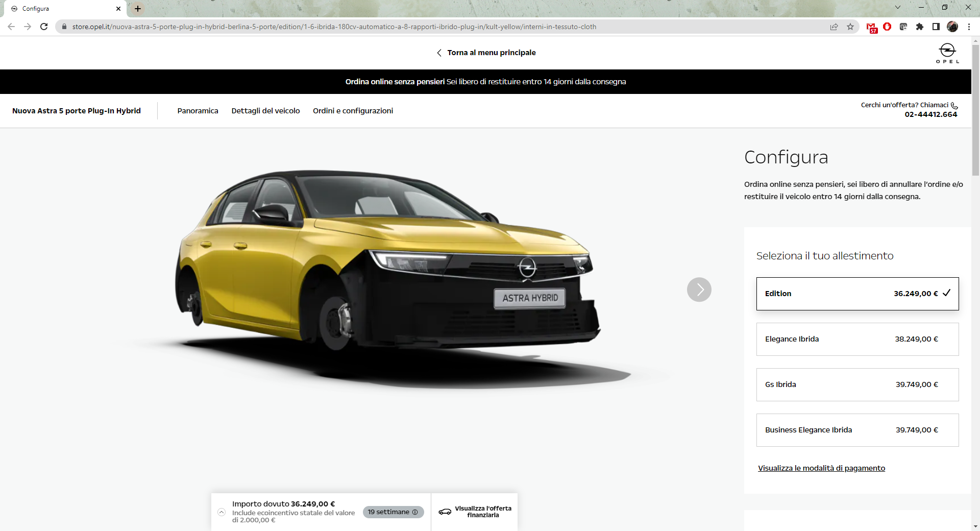Click the 'Cerchi un'offerta? Chiamaci' text
Image resolution: width=980 pixels, height=531 pixels.
tap(904, 105)
